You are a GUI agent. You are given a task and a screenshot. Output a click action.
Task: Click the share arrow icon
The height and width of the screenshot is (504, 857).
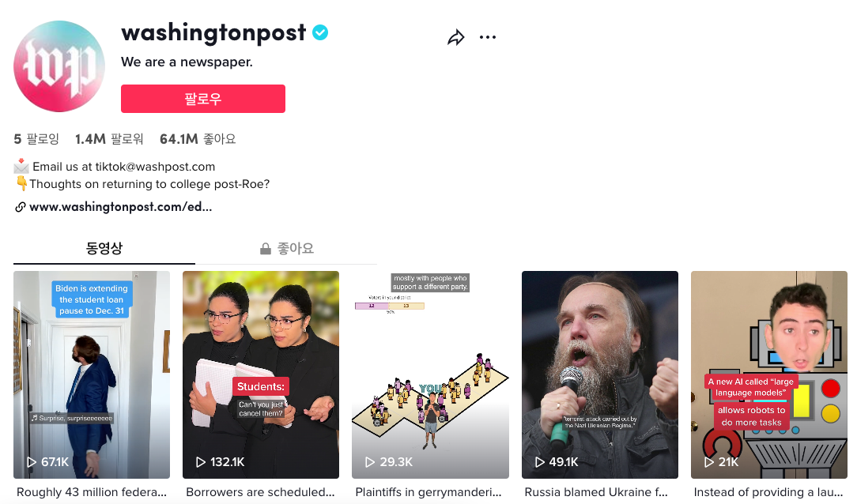456,37
